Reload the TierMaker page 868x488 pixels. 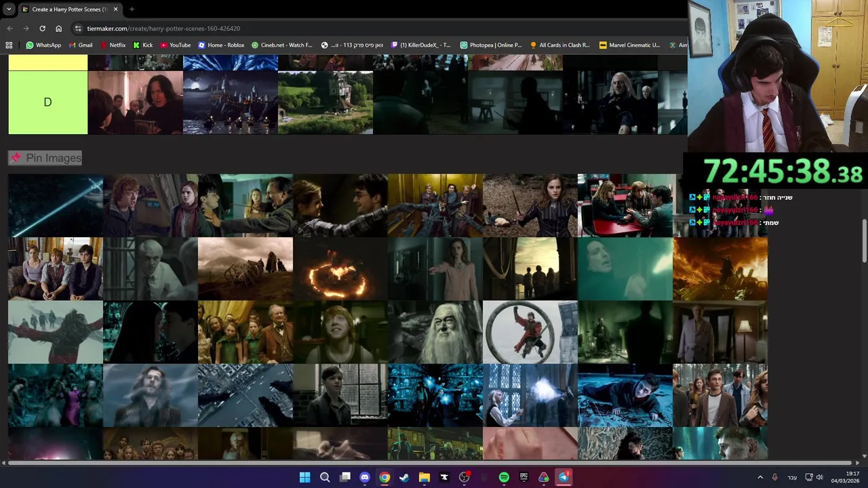[42, 28]
